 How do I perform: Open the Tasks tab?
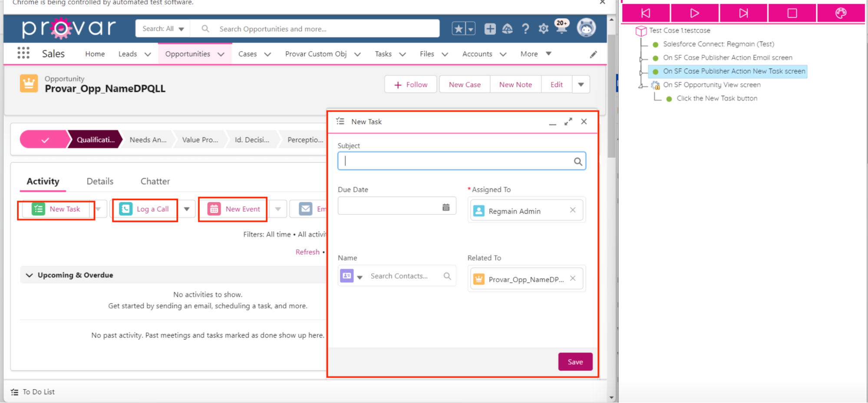click(383, 54)
